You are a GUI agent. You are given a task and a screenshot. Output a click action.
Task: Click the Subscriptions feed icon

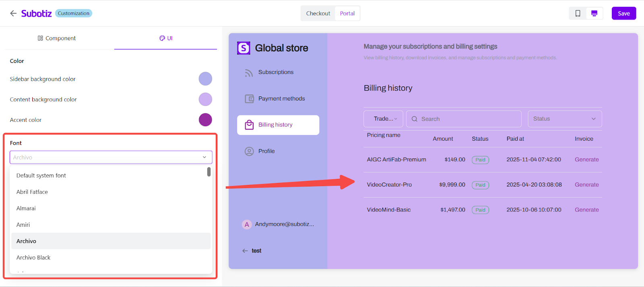point(249,73)
